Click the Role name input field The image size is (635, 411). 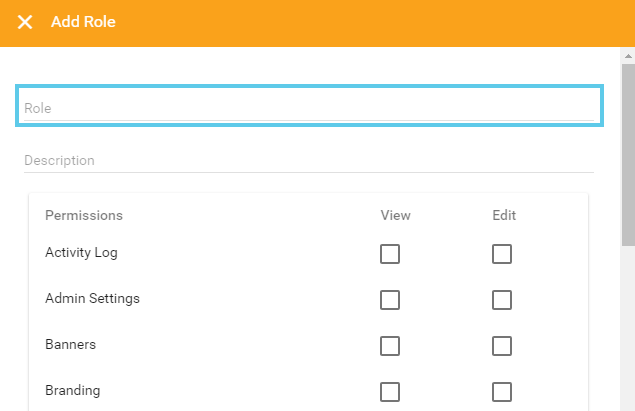(x=309, y=107)
